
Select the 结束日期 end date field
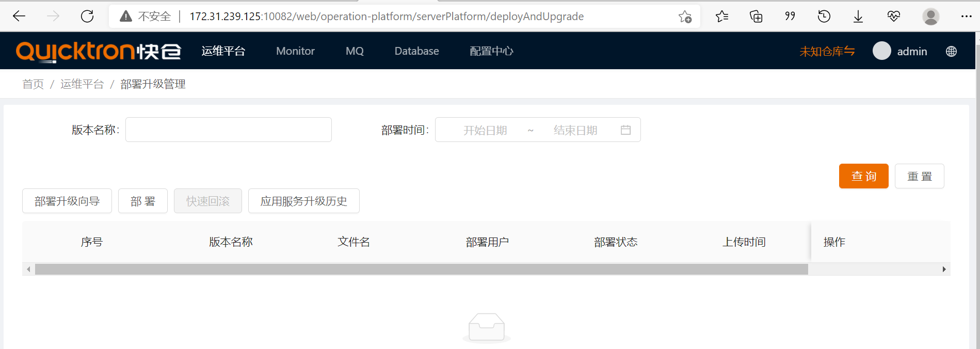(575, 130)
